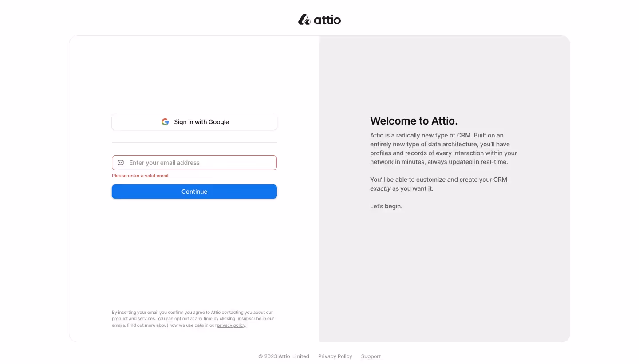The width and height of the screenshot is (639, 364).
Task: Open the Privacy Policy footer link
Action: coord(335,356)
